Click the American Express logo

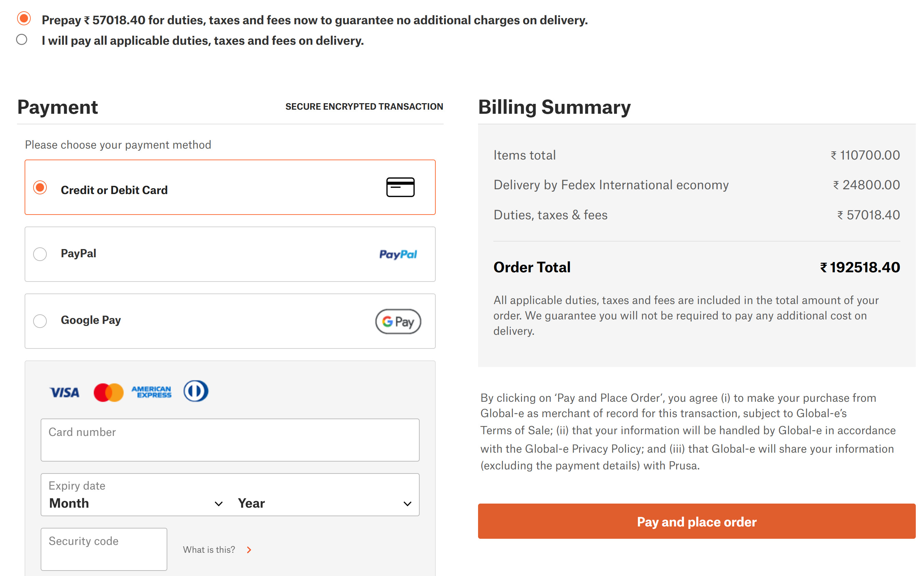pos(152,392)
